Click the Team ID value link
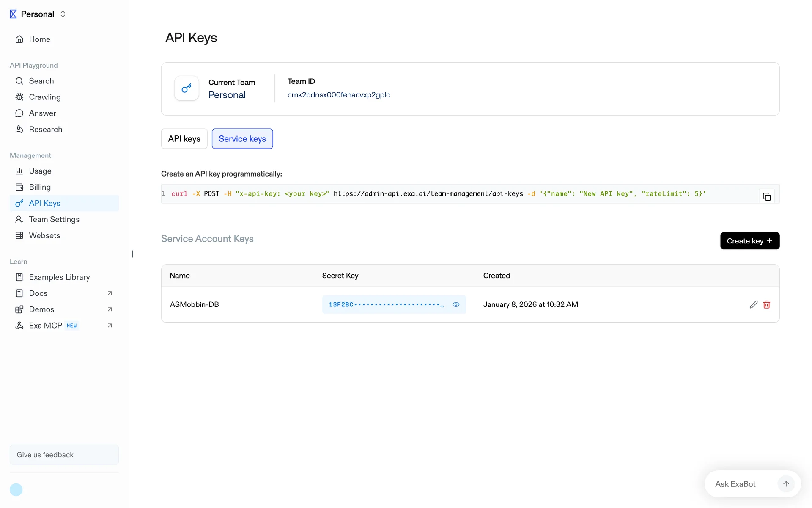Image resolution: width=812 pixels, height=508 pixels. click(338, 95)
